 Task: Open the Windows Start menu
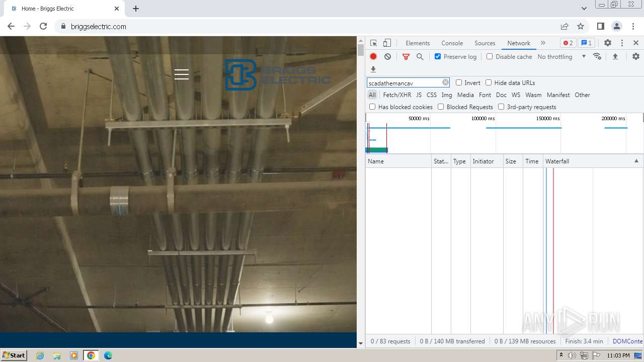(x=14, y=355)
